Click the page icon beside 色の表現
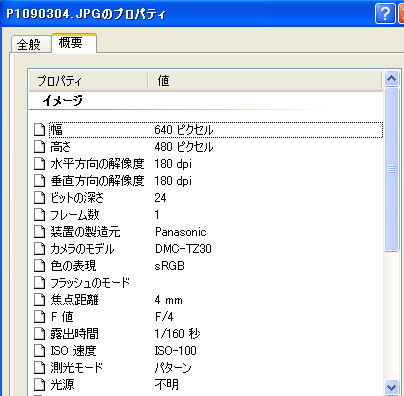The height and width of the screenshot is (396, 404). click(x=39, y=266)
